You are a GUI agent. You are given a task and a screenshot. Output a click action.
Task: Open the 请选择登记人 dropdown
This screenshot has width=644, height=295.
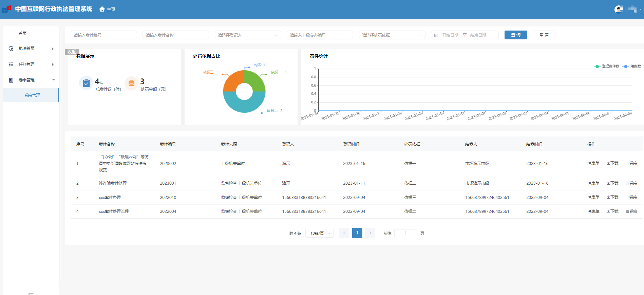(248, 35)
